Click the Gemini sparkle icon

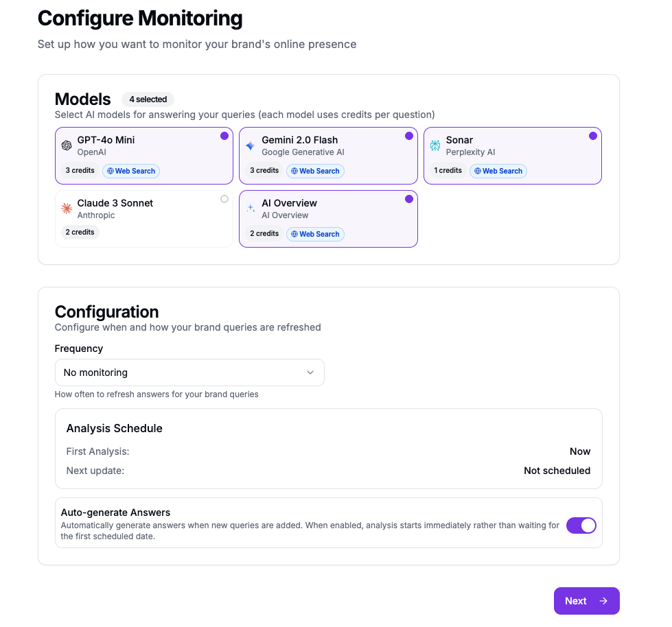pyautogui.click(x=251, y=145)
